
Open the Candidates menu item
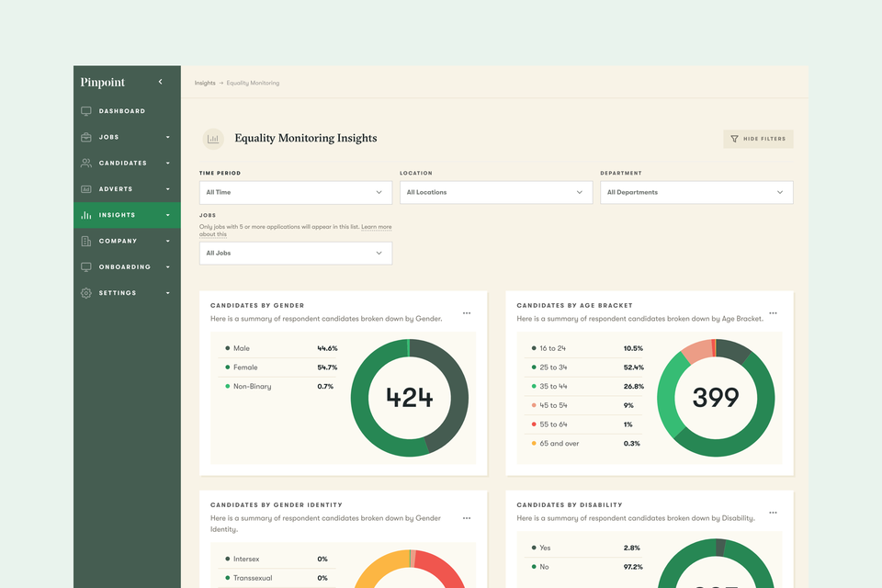127,163
